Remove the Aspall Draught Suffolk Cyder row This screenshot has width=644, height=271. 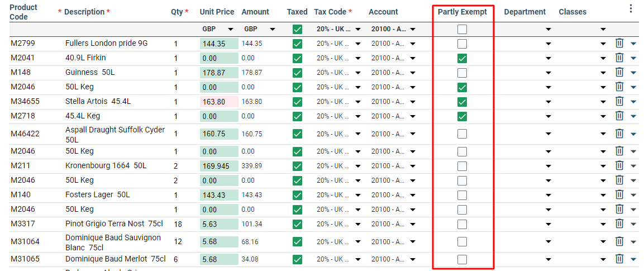click(620, 134)
